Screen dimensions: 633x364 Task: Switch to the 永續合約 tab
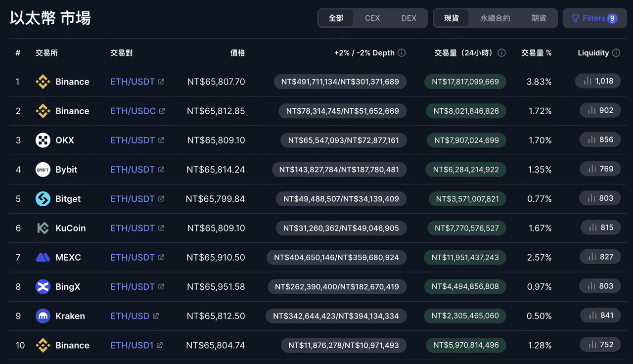[495, 18]
